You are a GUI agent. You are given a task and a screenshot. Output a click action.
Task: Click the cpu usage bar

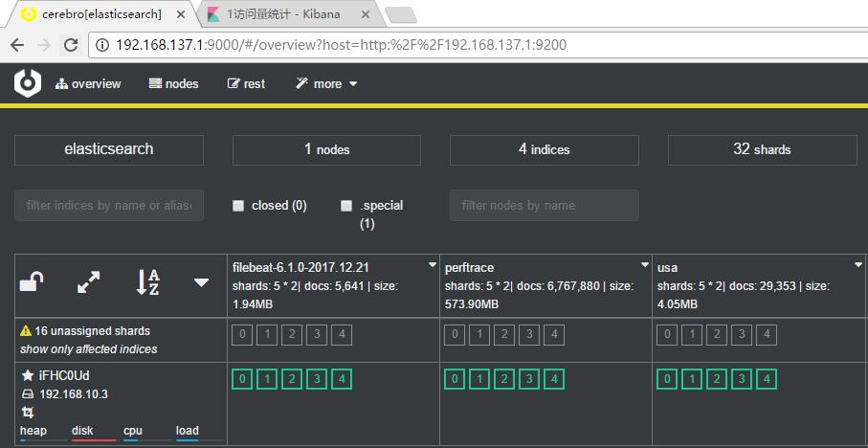point(146,440)
